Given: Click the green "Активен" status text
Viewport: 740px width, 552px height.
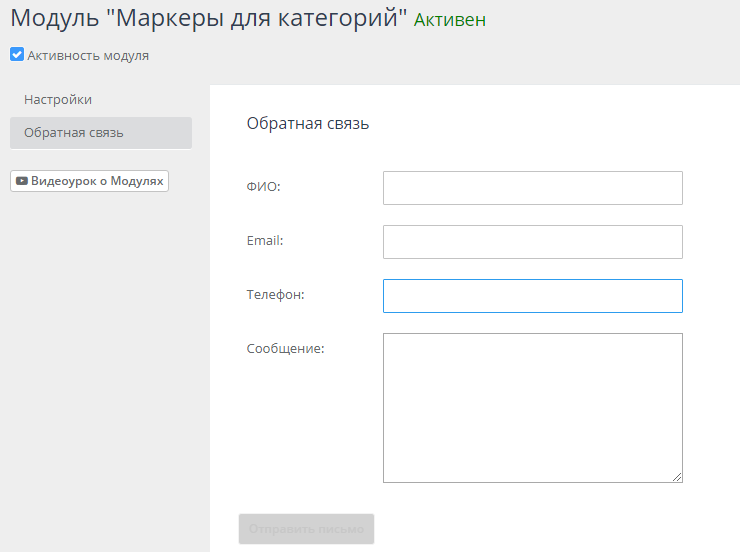Looking at the screenshot, I should [449, 20].
